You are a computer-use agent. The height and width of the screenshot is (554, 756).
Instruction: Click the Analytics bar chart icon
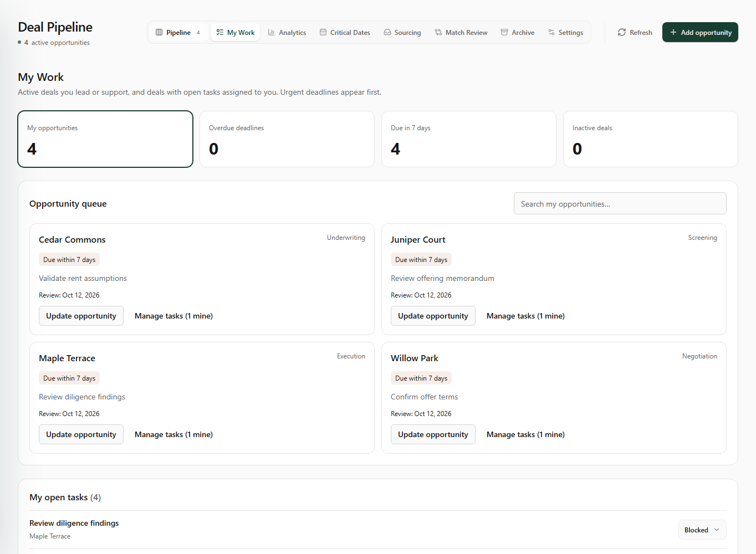pyautogui.click(x=272, y=32)
